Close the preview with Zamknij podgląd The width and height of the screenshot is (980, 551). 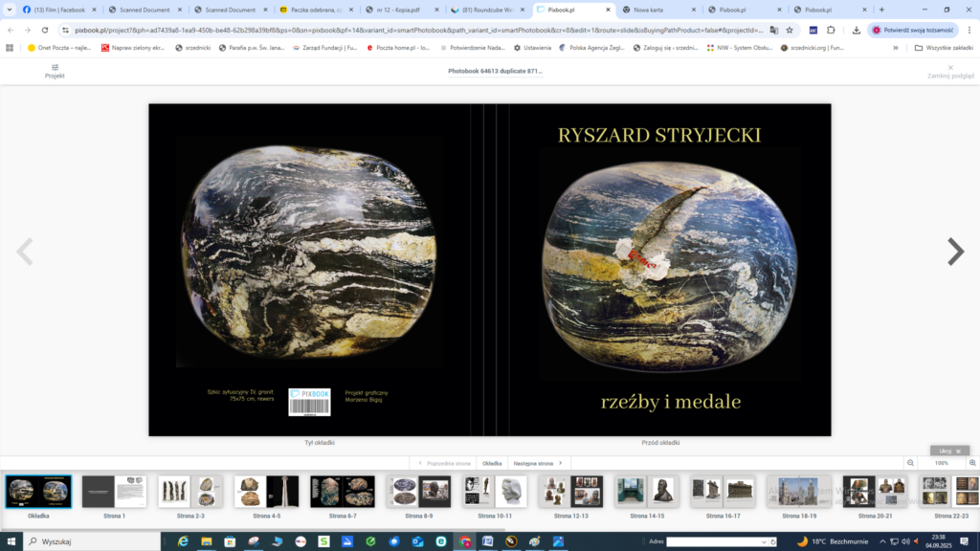tap(949, 70)
